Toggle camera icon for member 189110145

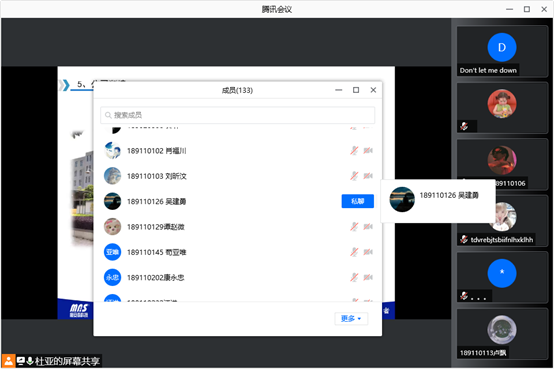(368, 252)
